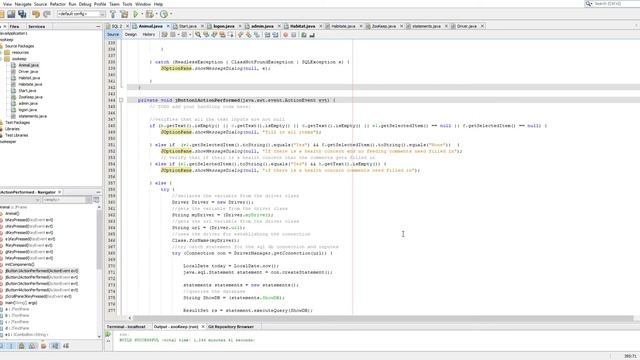Open the Navigate menu
Image resolution: width=640 pixels, height=360 pixels.
point(23,4)
